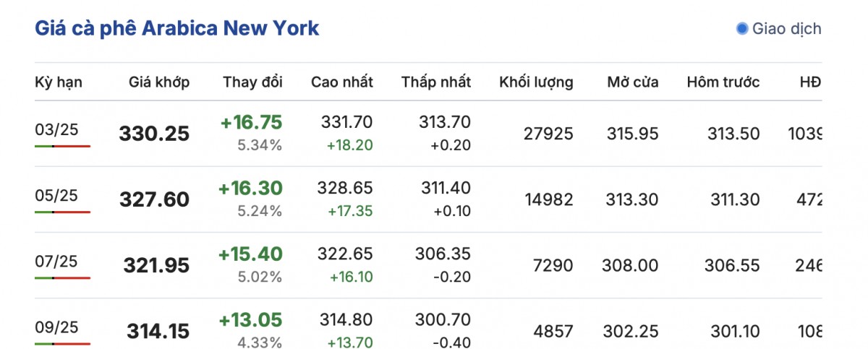Click the Cao nhất column header
This screenshot has width=868, height=349.
342,82
